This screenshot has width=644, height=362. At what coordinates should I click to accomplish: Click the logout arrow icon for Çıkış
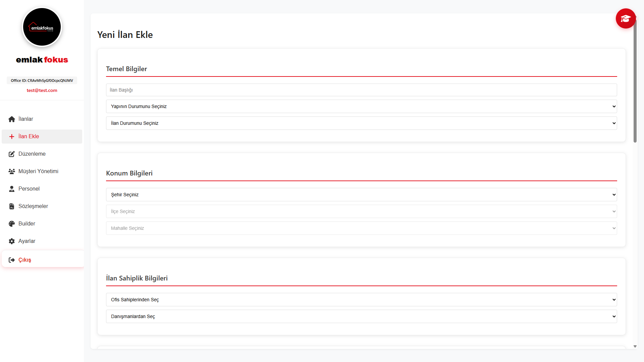pos(12,260)
